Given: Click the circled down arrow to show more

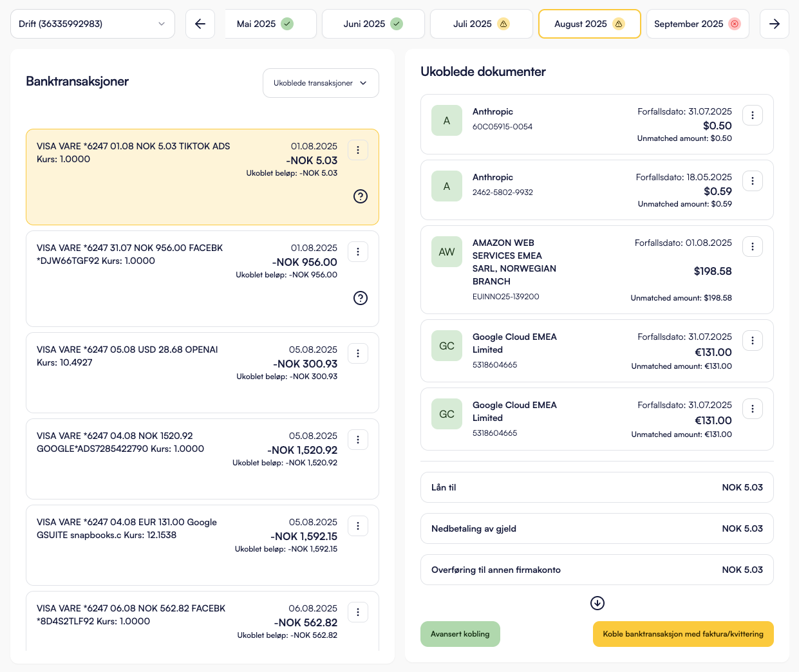Looking at the screenshot, I should 597,603.
